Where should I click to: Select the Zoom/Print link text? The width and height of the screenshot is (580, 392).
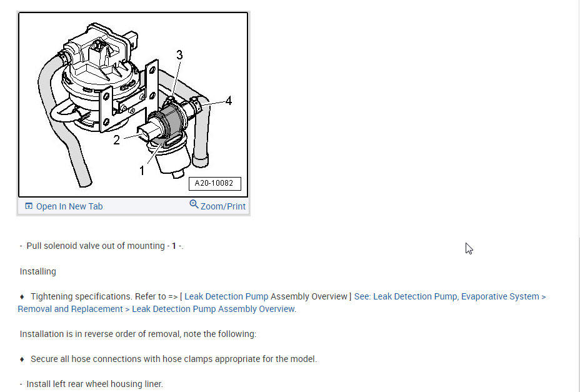pos(222,206)
